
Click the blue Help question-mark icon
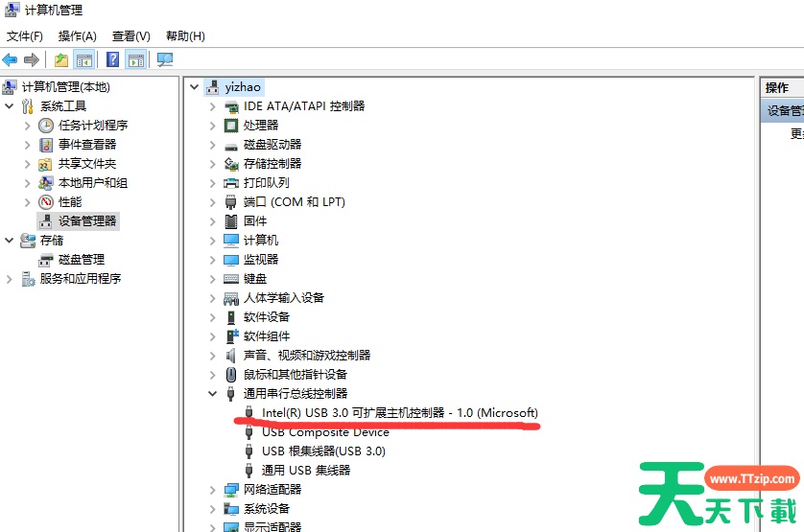pos(112,60)
